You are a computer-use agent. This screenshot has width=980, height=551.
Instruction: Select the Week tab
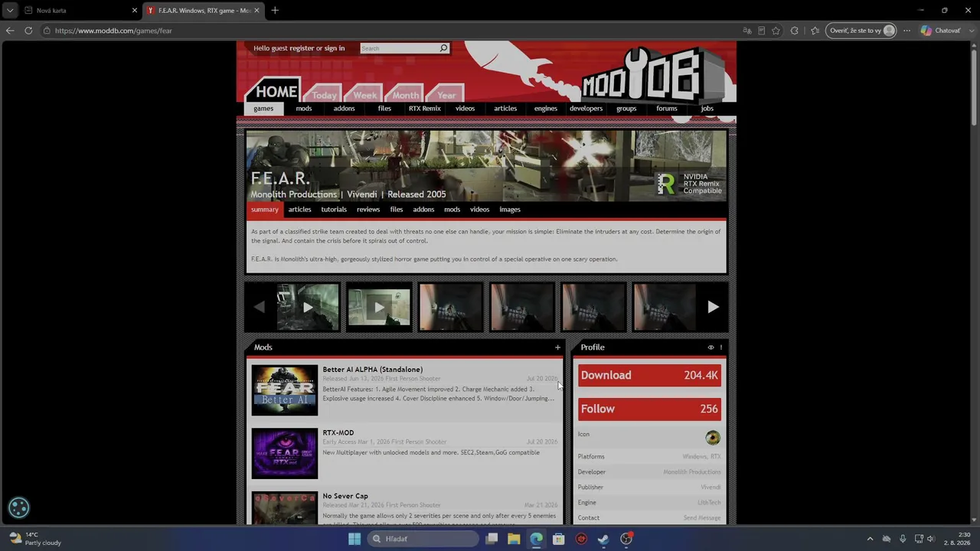(x=364, y=94)
